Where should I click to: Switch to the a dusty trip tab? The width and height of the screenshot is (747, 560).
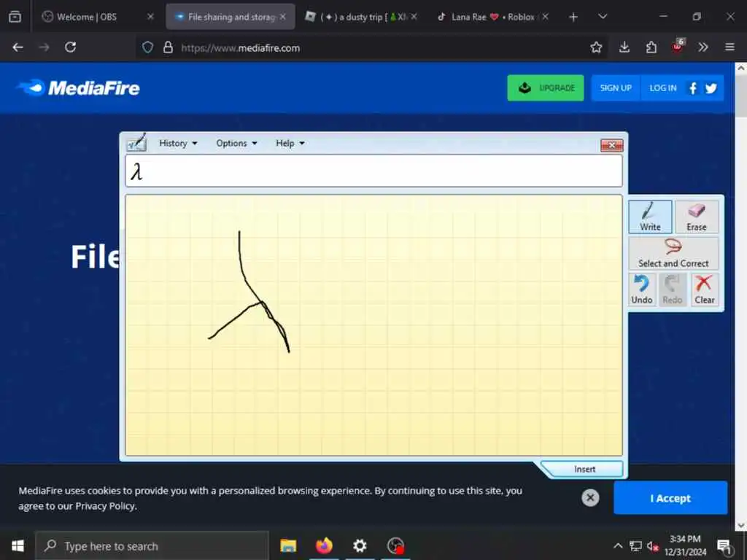point(360,17)
